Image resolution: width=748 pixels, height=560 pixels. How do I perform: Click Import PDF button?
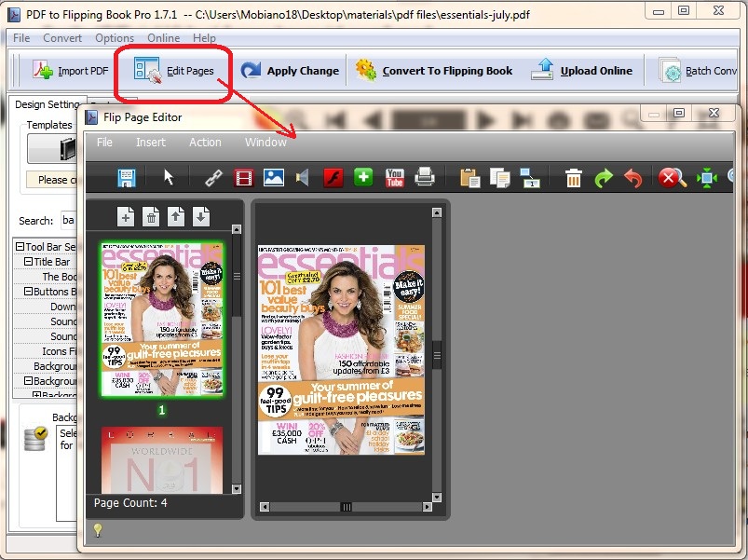click(71, 71)
